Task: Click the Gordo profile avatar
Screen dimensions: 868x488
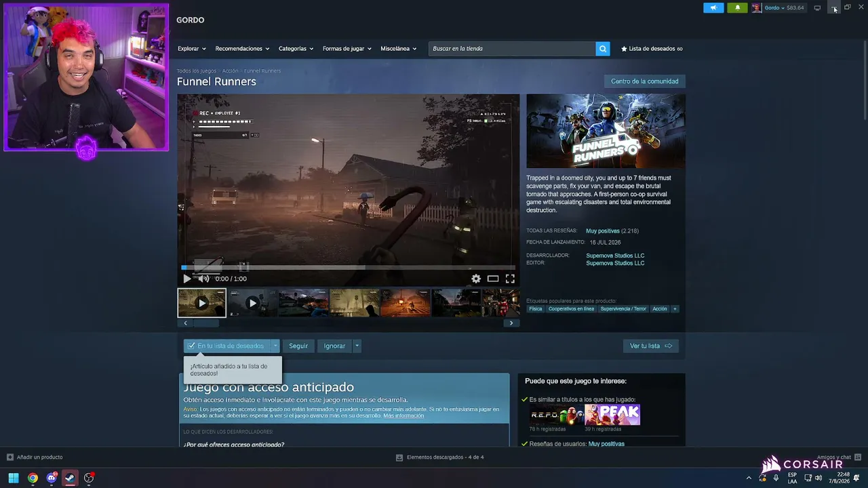Action: point(757,7)
